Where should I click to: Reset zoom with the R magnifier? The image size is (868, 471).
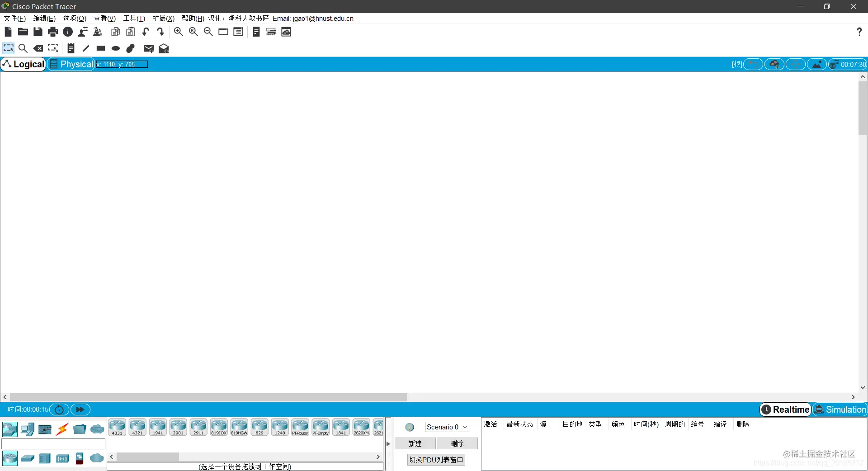pos(193,32)
